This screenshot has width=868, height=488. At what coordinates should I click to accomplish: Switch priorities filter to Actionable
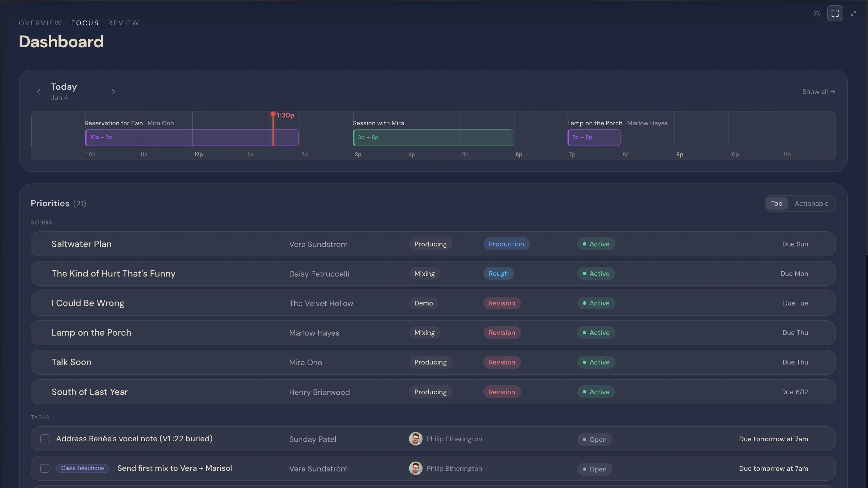point(811,203)
